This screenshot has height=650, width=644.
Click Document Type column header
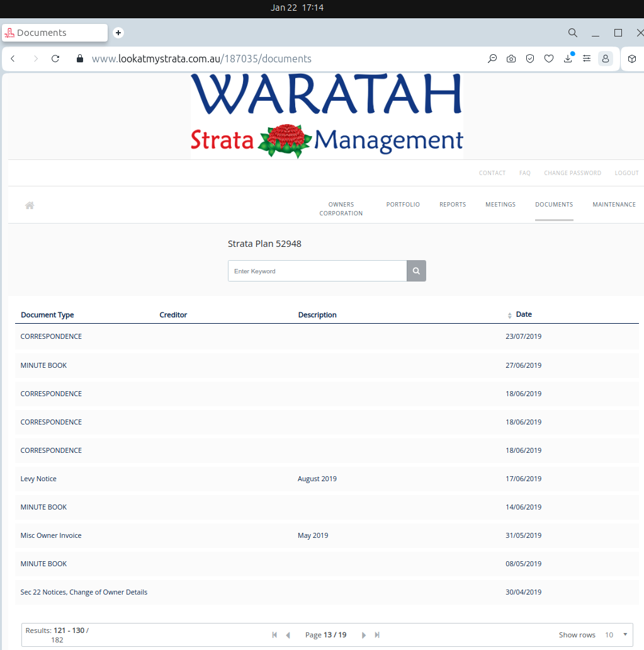tap(47, 315)
